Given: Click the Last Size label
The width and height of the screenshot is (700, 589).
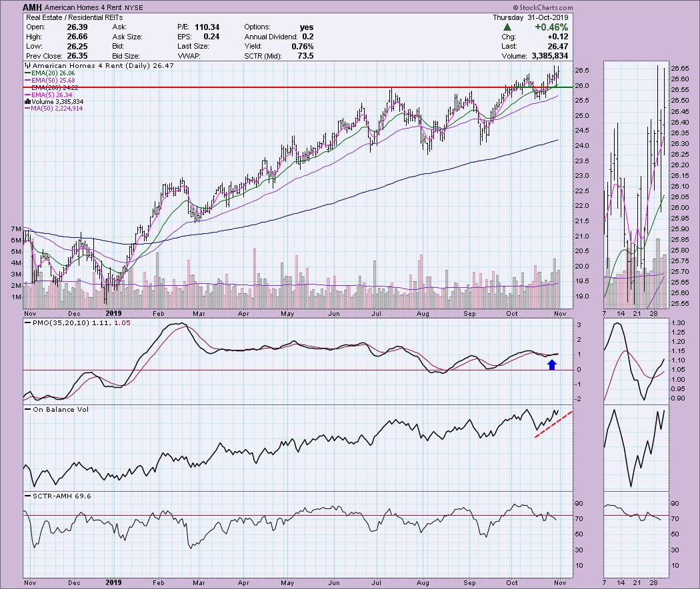Looking at the screenshot, I should [x=193, y=47].
